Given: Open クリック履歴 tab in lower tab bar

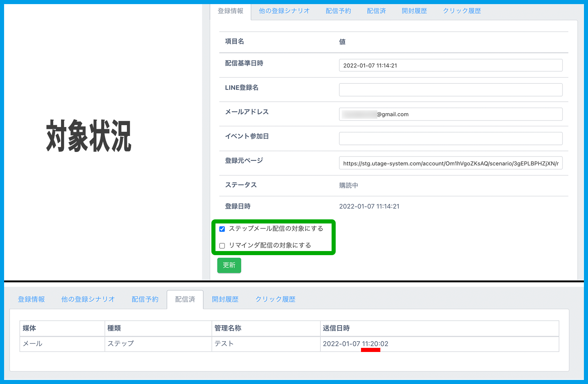Looking at the screenshot, I should pyautogui.click(x=275, y=299).
